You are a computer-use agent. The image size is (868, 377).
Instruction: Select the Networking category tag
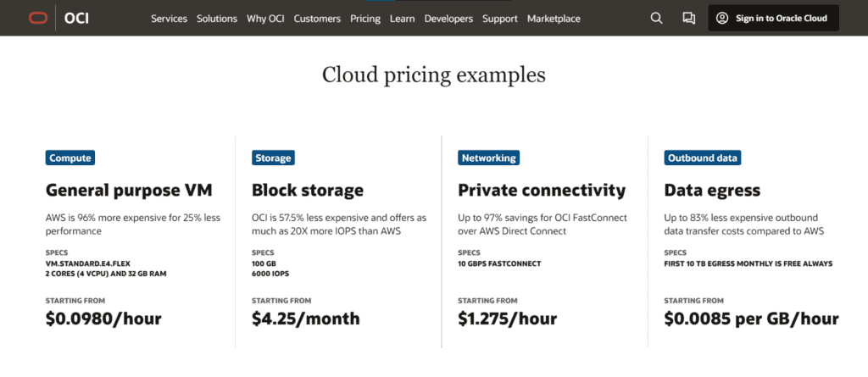tap(489, 158)
